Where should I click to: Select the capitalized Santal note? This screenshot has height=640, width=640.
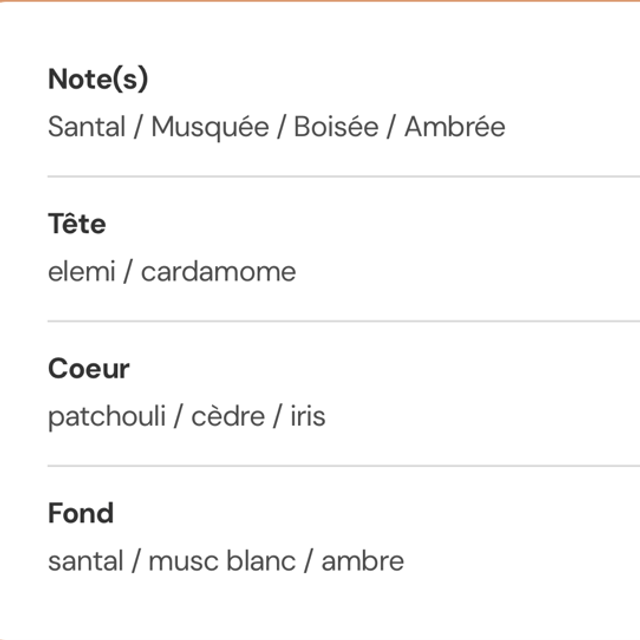[86, 127]
